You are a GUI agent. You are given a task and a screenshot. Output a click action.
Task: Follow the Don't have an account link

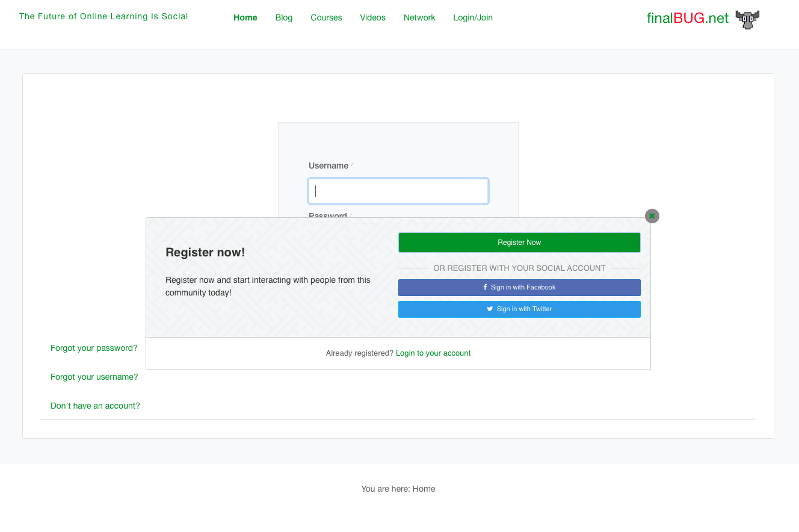95,406
